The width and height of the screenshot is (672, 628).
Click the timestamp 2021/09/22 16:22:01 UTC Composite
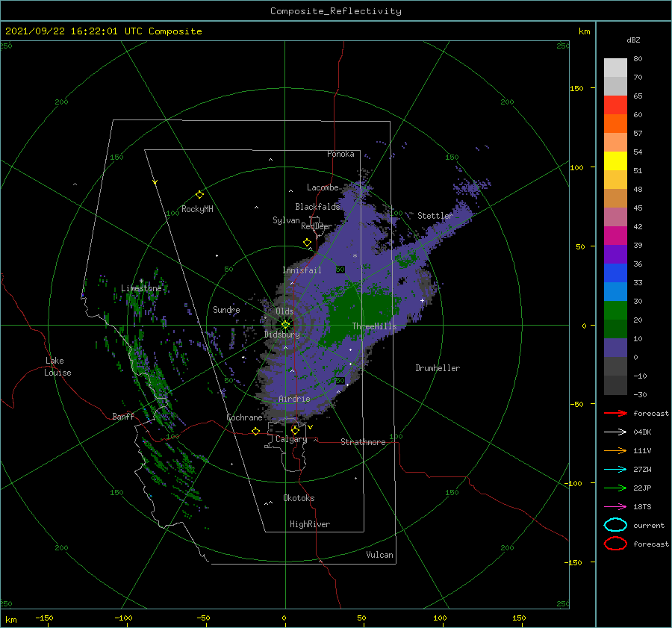click(103, 31)
